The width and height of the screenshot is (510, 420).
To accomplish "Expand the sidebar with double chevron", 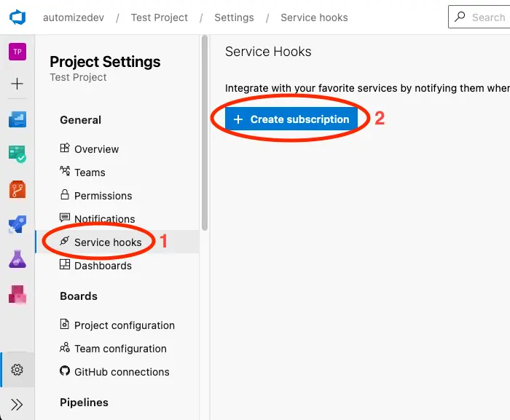I will tap(17, 405).
